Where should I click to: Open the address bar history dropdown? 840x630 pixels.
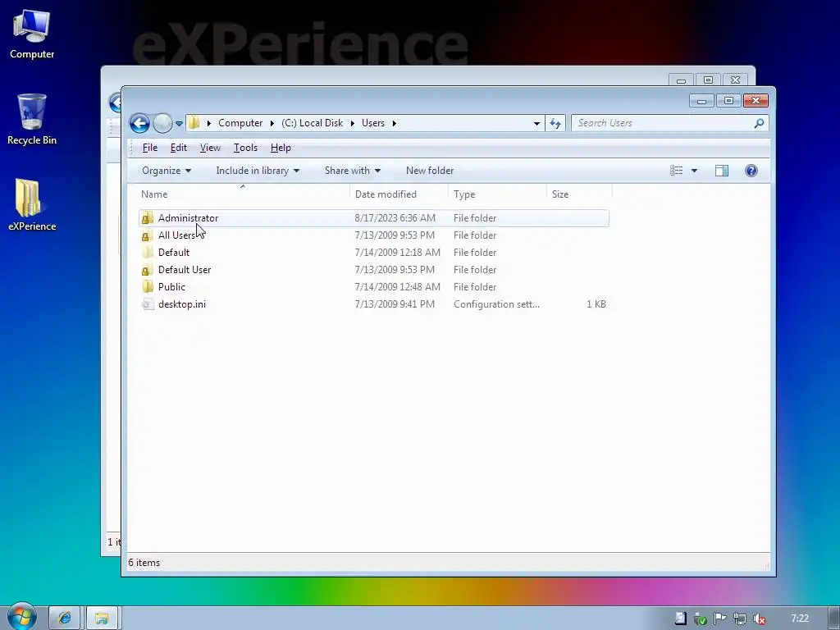click(x=536, y=123)
